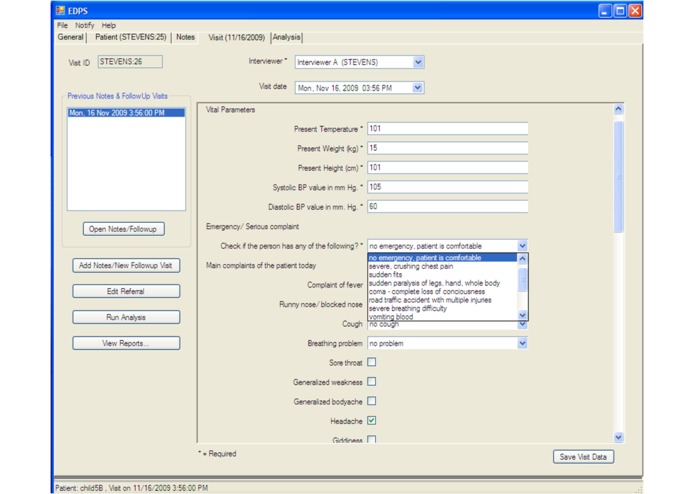Choose 'severe breathing difficulty' option

[442, 308]
